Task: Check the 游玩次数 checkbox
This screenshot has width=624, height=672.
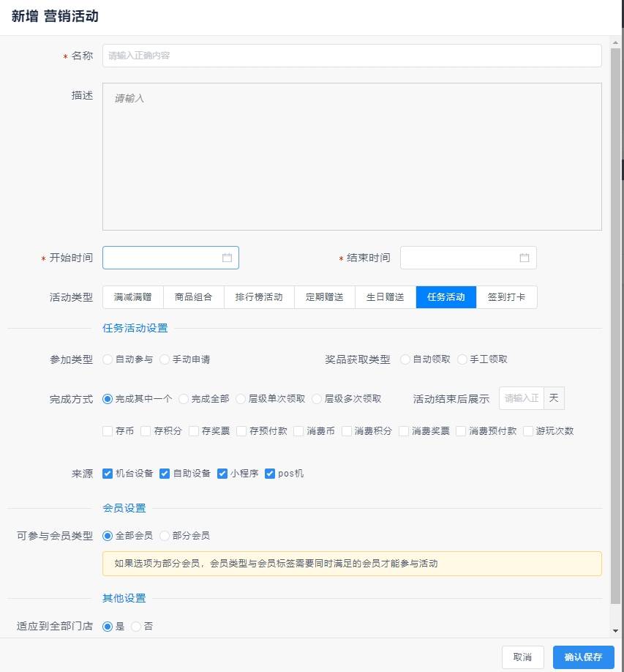Action: (x=528, y=431)
